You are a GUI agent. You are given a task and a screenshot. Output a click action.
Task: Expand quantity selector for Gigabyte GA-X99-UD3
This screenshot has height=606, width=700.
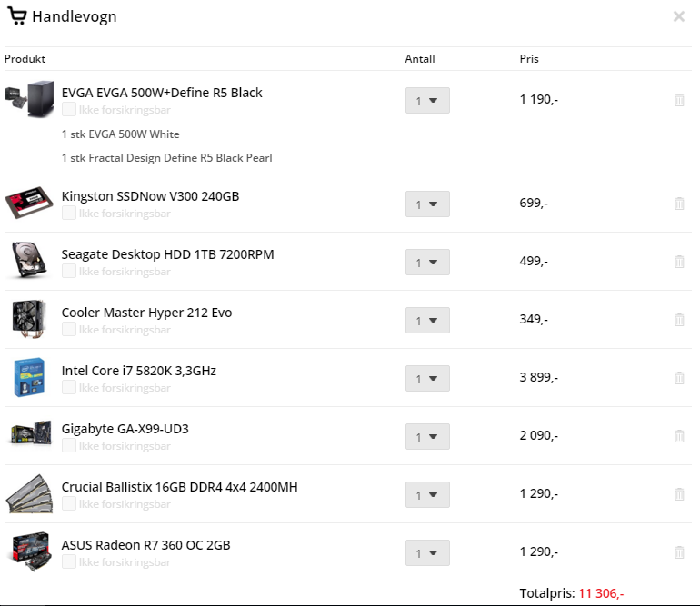[427, 436]
